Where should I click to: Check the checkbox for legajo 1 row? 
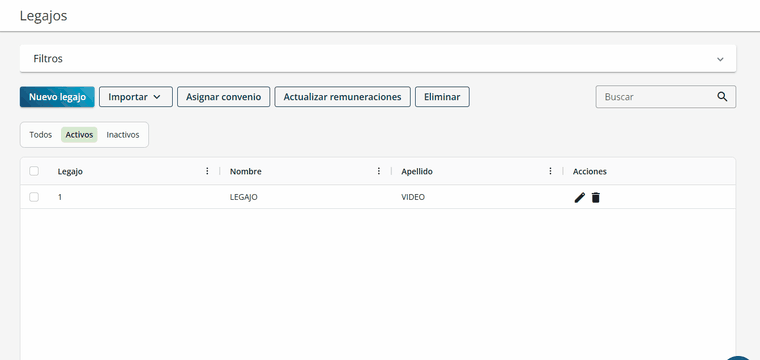(x=34, y=197)
